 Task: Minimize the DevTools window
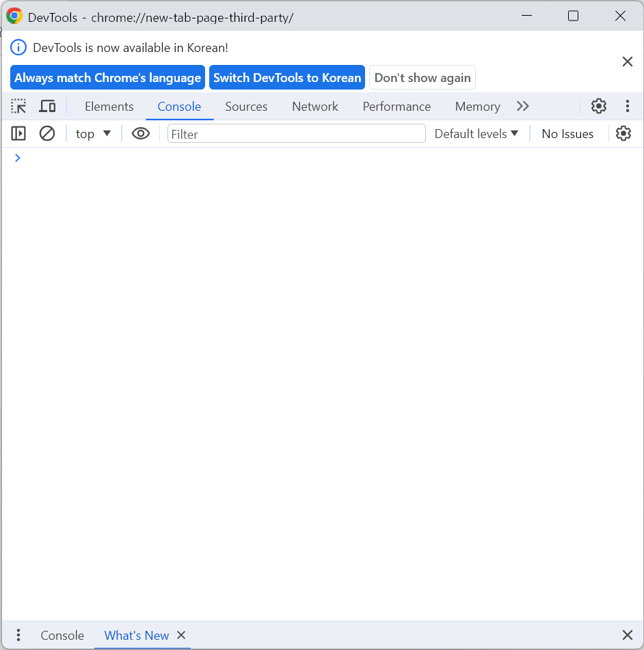tap(526, 16)
